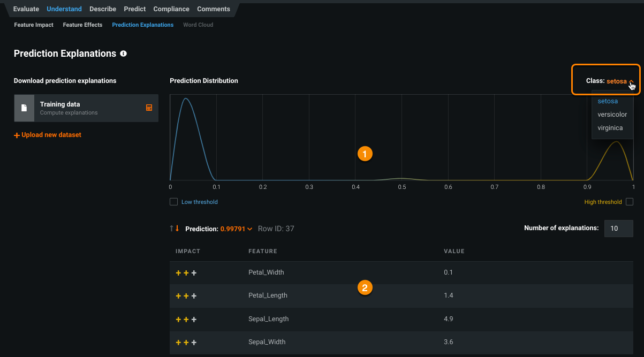Viewport: 644px width, 357px height.
Task: Click the orange numbered marker 1
Action: point(365,154)
